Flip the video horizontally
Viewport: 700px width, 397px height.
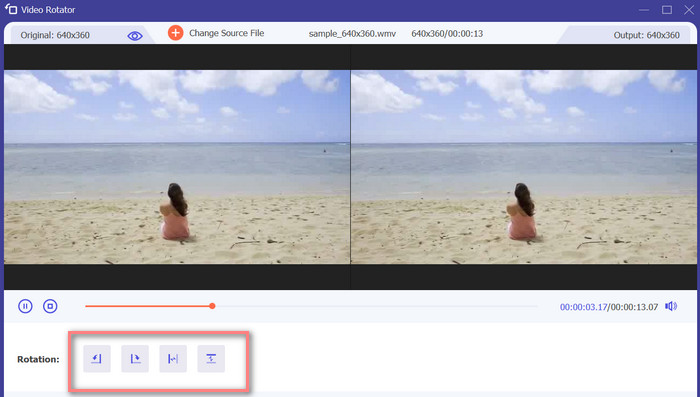pos(173,359)
